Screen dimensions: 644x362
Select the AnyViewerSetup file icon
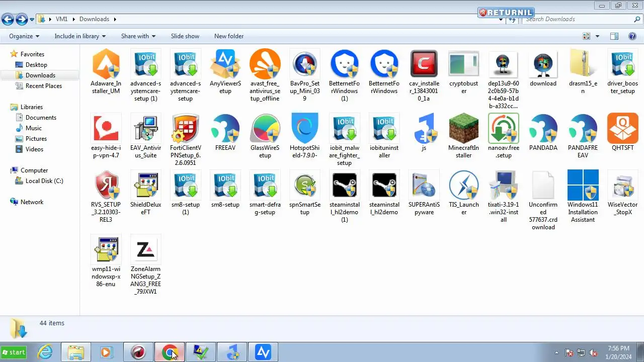point(225,64)
